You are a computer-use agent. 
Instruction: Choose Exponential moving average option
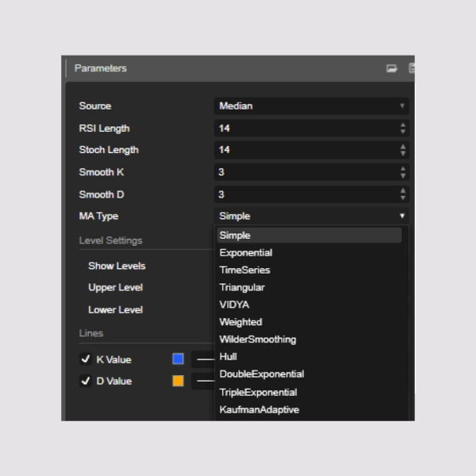pyautogui.click(x=246, y=253)
